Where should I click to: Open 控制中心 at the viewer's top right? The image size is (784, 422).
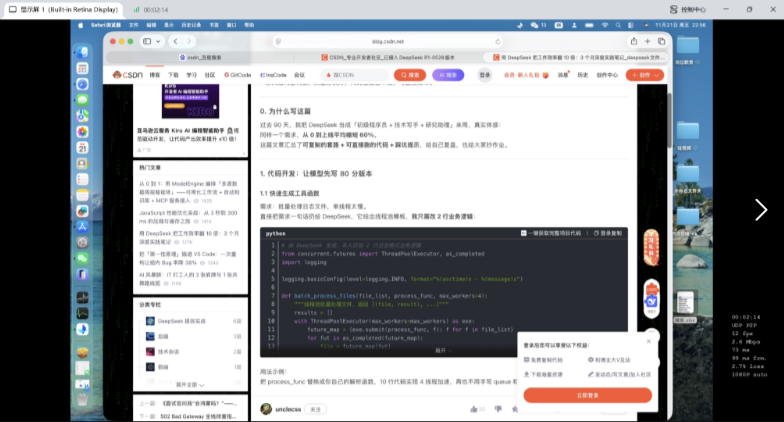pyautogui.click(x=688, y=10)
